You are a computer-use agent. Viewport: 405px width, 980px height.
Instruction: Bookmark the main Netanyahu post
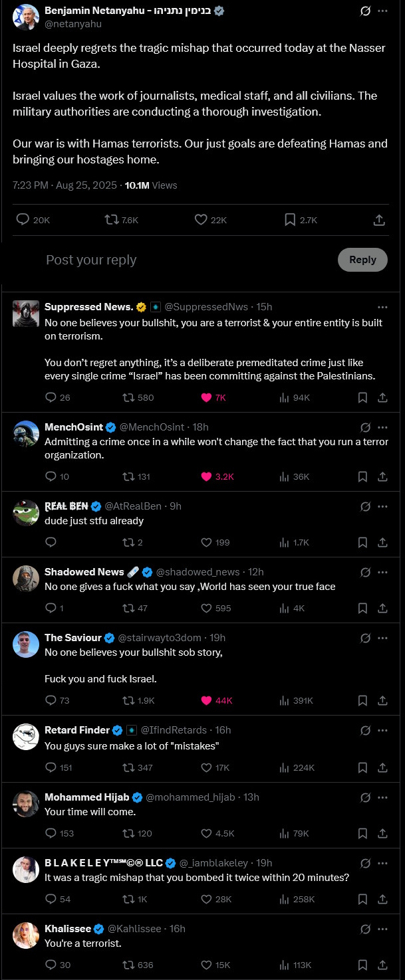(x=290, y=219)
